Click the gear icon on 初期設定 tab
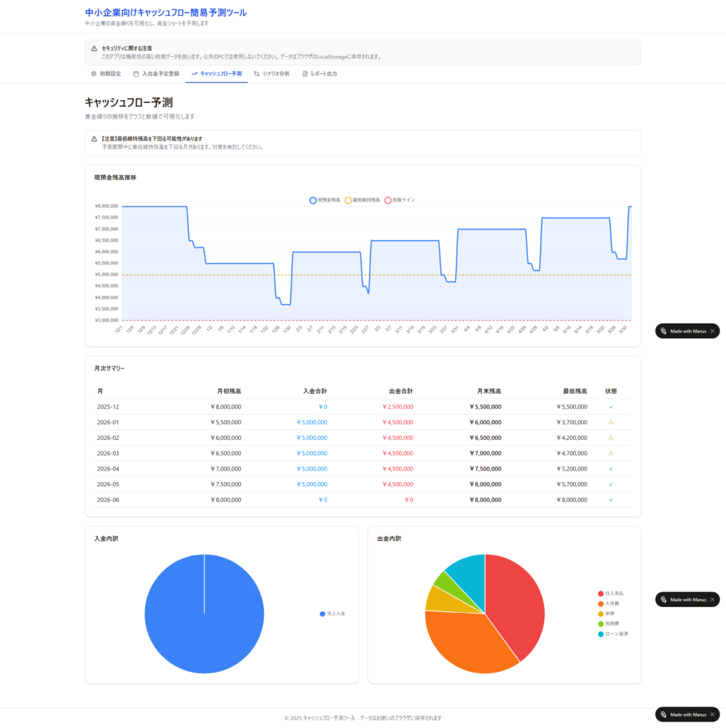Screen dimensions: 726x728 tap(93, 74)
